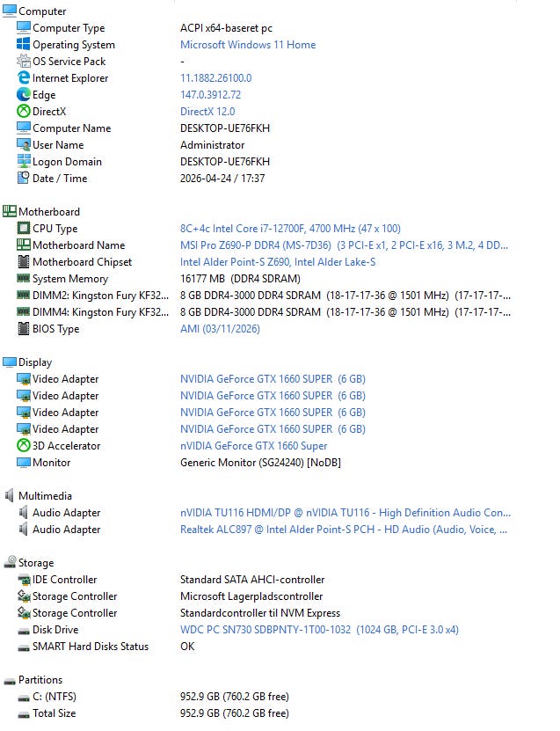Click the icon beside User Name

(x=23, y=144)
